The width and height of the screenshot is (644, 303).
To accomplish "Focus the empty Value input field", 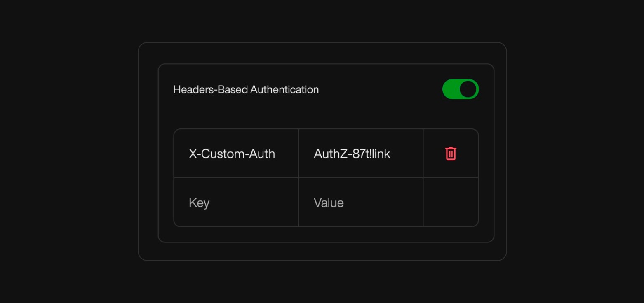I will (361, 202).
